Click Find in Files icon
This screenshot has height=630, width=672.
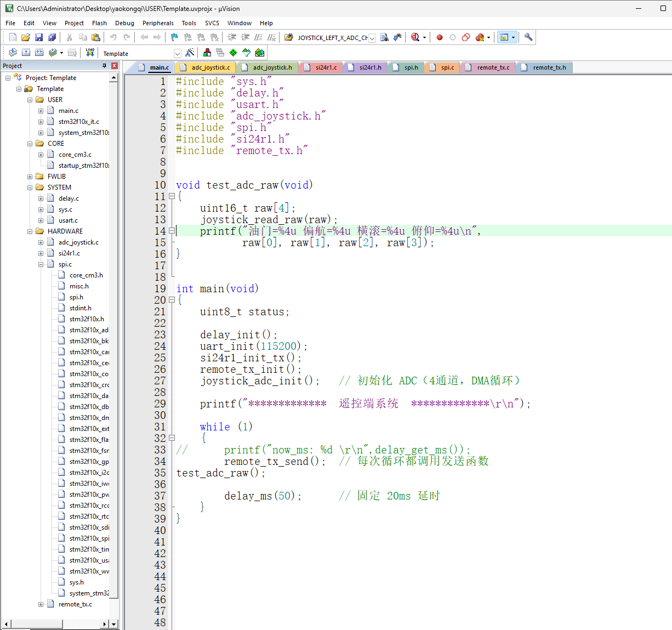(x=384, y=37)
